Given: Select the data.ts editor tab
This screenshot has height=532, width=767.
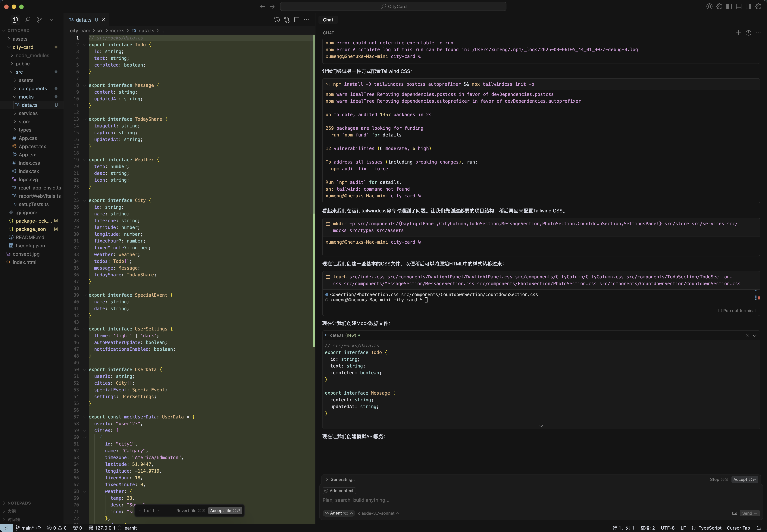Looking at the screenshot, I should pyautogui.click(x=83, y=20).
